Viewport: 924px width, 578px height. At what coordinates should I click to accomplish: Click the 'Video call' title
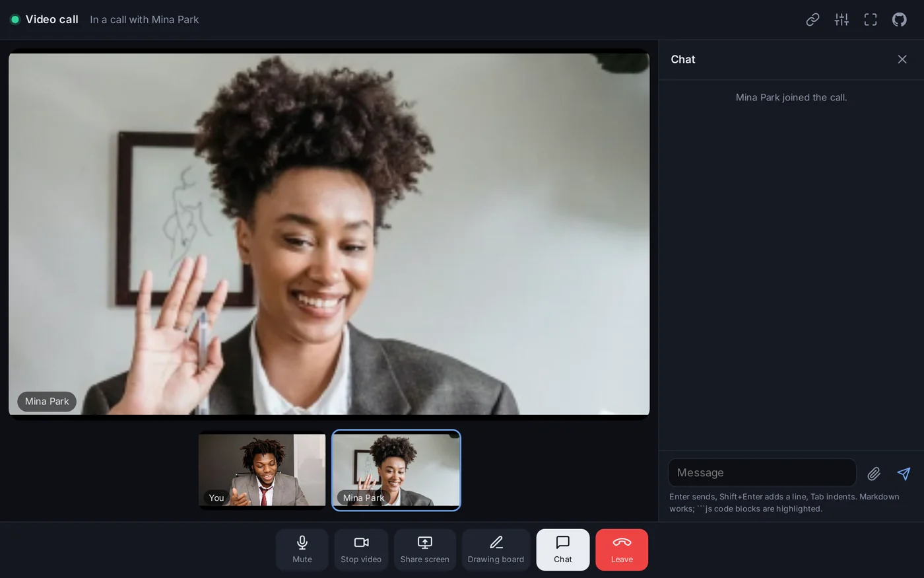click(51, 20)
